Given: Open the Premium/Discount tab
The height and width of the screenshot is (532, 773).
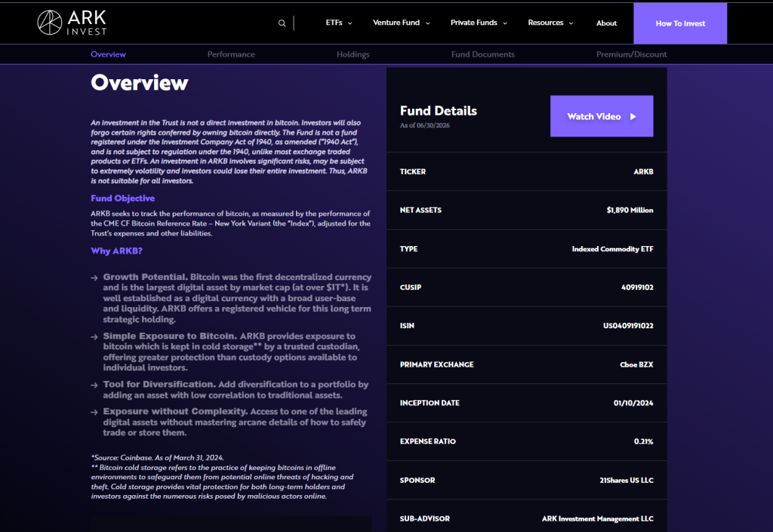Looking at the screenshot, I should pos(632,54).
